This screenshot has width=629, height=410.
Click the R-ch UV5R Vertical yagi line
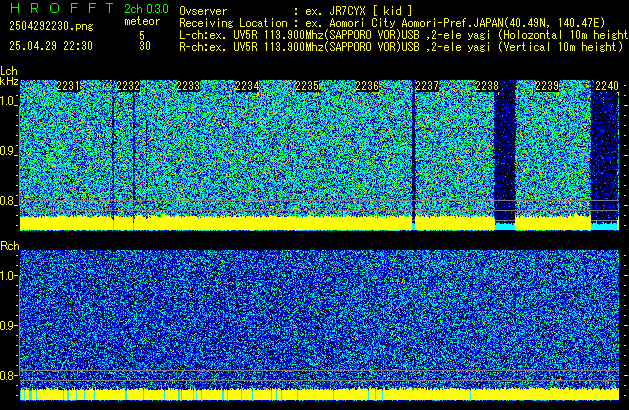(x=401, y=47)
